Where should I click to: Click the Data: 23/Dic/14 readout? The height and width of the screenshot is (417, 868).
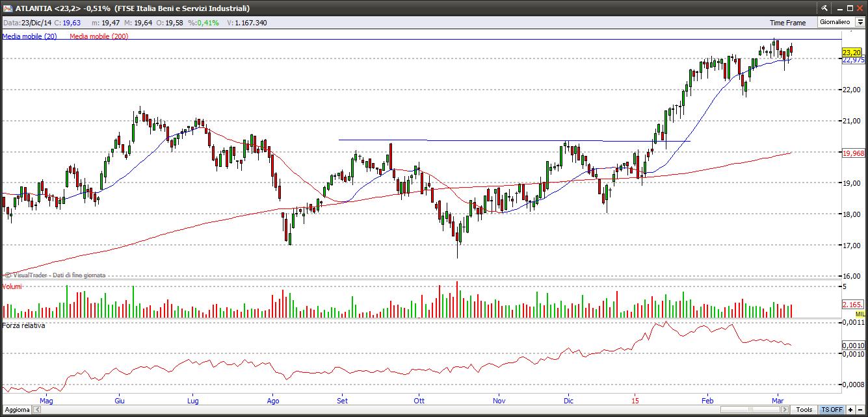point(27,23)
